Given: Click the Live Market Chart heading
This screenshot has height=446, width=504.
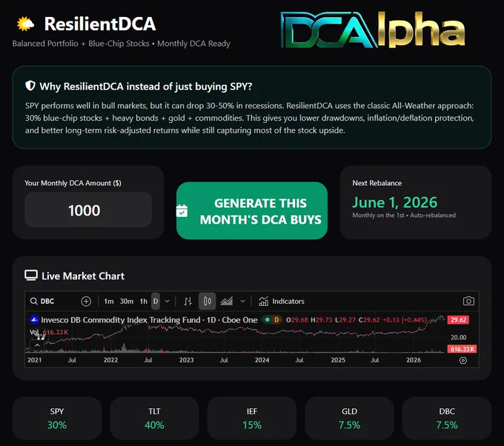Looking at the screenshot, I should click(x=83, y=276).
